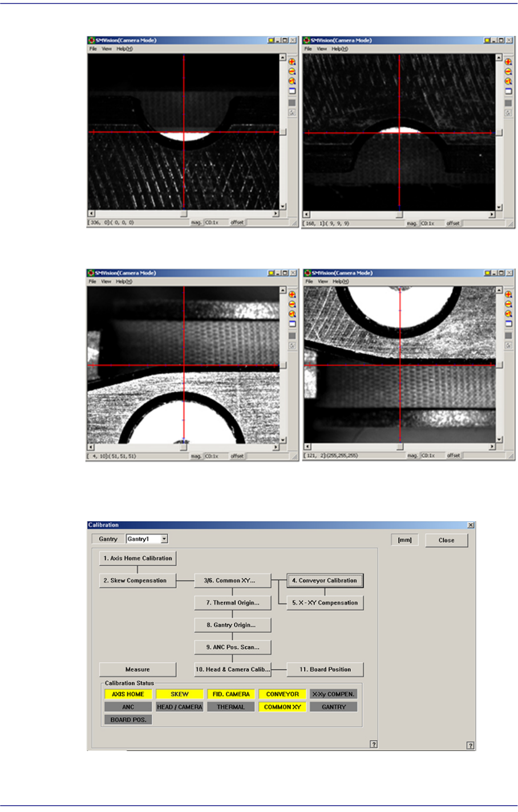518x812 pixels.
Task: Open File menu in upper-left SMVision window
Action: (x=93, y=49)
